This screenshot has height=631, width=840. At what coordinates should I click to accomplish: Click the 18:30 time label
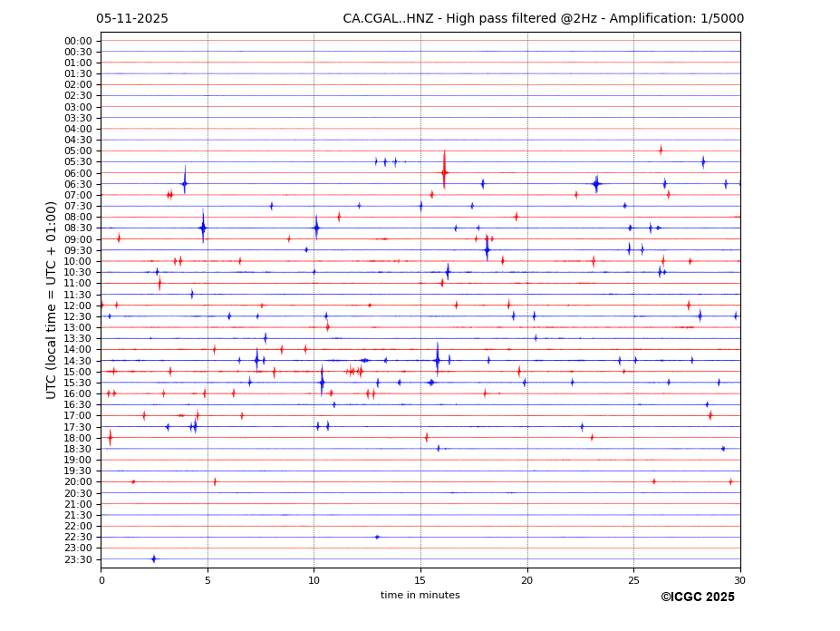coord(77,449)
